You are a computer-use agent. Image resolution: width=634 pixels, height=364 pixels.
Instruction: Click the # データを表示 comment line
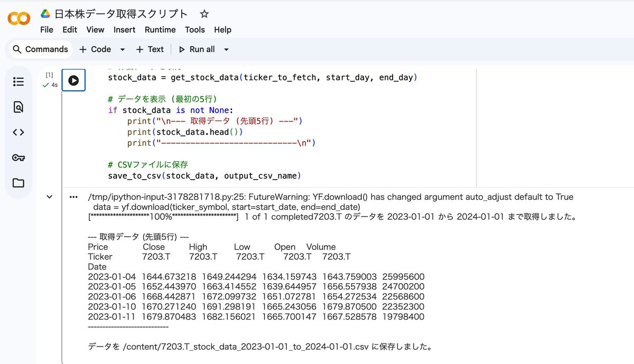(162, 99)
